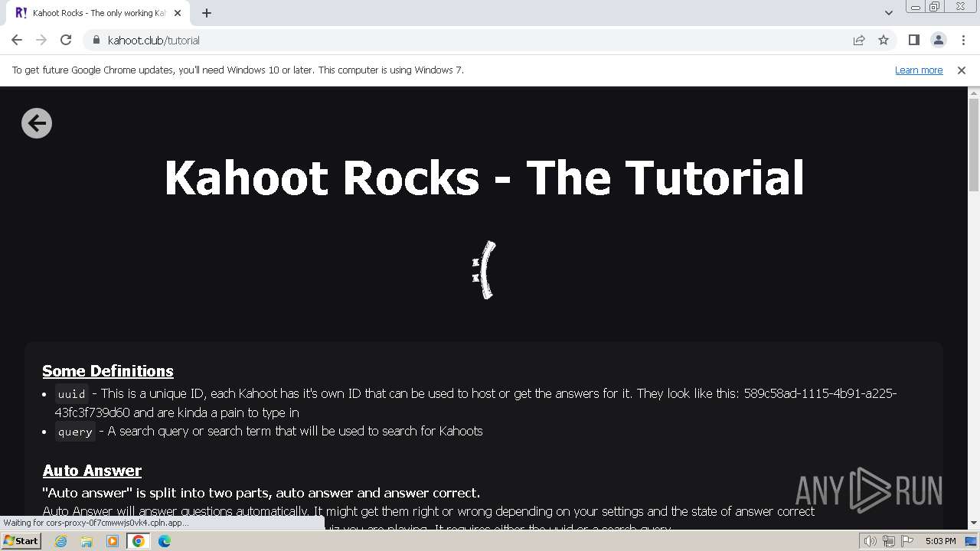Image resolution: width=980 pixels, height=551 pixels.
Task: Go back with Chrome's back button
Action: pyautogui.click(x=17, y=40)
